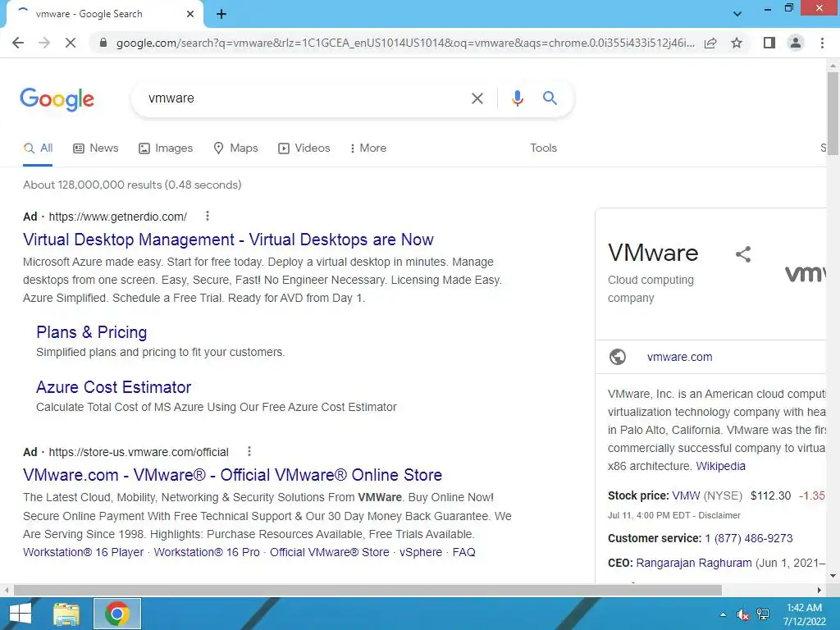The width and height of the screenshot is (840, 630).
Task: Open the Azure Cost Estimator link
Action: point(113,387)
